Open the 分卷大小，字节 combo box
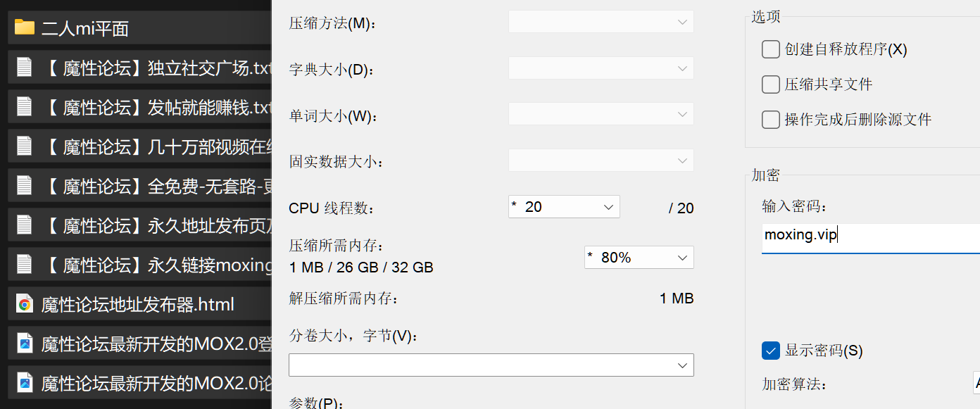Image resolution: width=980 pixels, height=409 pixels. click(491, 365)
